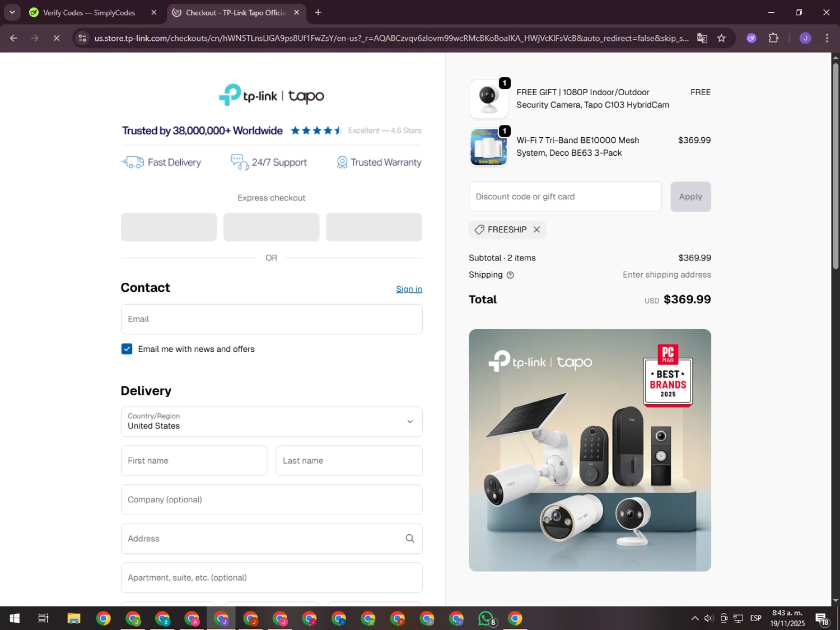The height and width of the screenshot is (630, 840).
Task: Click the Deco BE63 mesh system thumbnail
Action: [x=488, y=147]
